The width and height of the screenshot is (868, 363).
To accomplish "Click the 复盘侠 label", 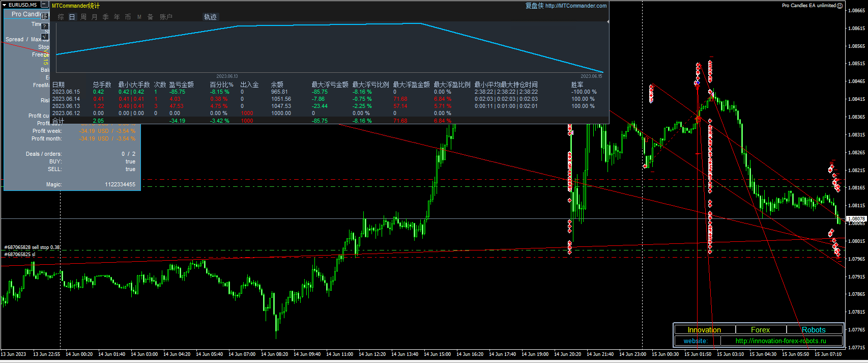I will point(534,6).
